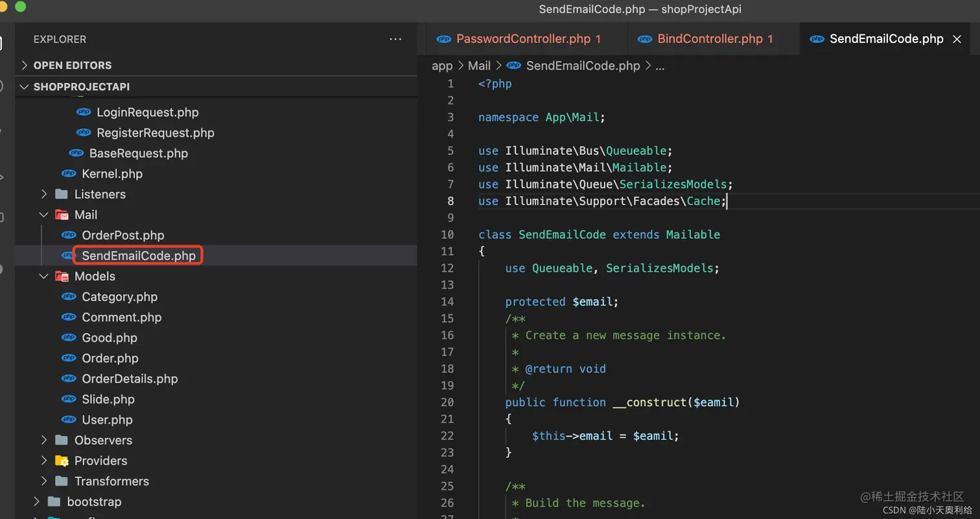Viewport: 980px width, 519px height.
Task: Click the green maximize window button
Action: click(x=20, y=7)
